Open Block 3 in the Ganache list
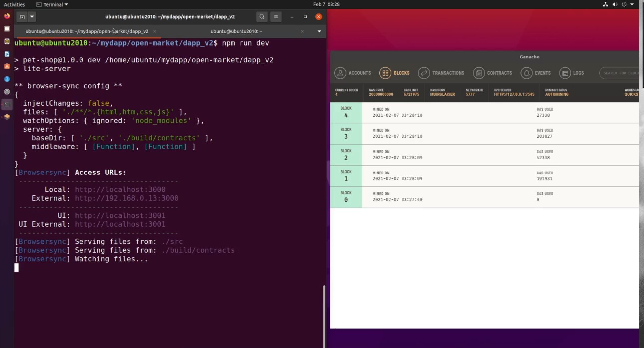Viewport: 644px width, 348px height. point(484,134)
